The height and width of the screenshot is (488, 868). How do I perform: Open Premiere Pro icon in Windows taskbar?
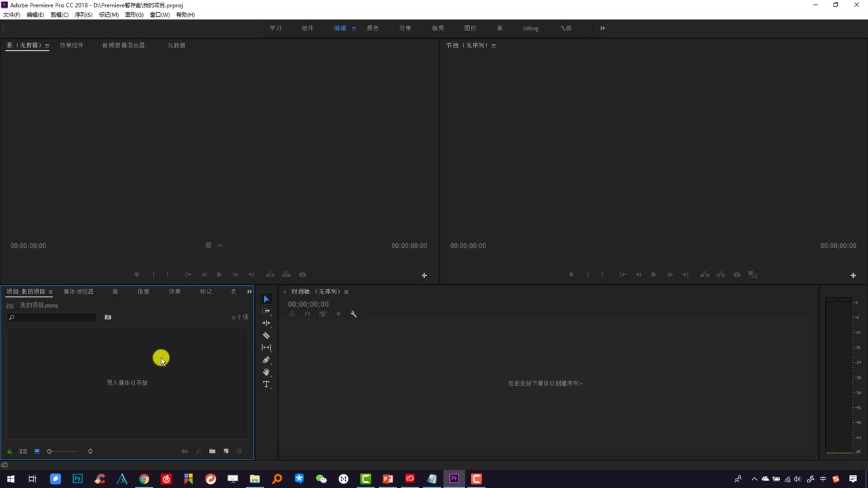click(454, 479)
